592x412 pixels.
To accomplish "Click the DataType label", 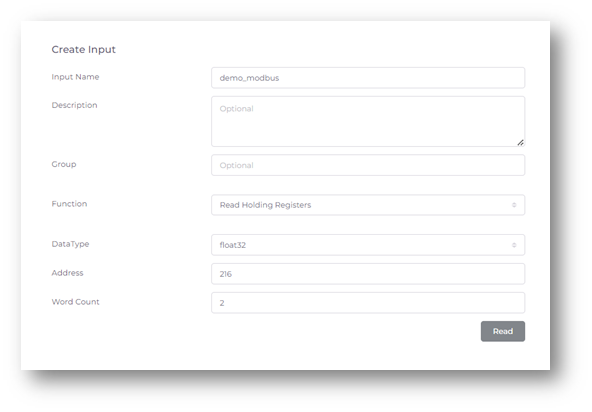I will pyautogui.click(x=70, y=244).
